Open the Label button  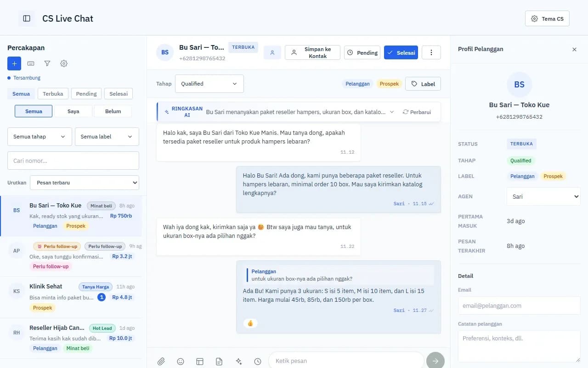[x=423, y=84]
